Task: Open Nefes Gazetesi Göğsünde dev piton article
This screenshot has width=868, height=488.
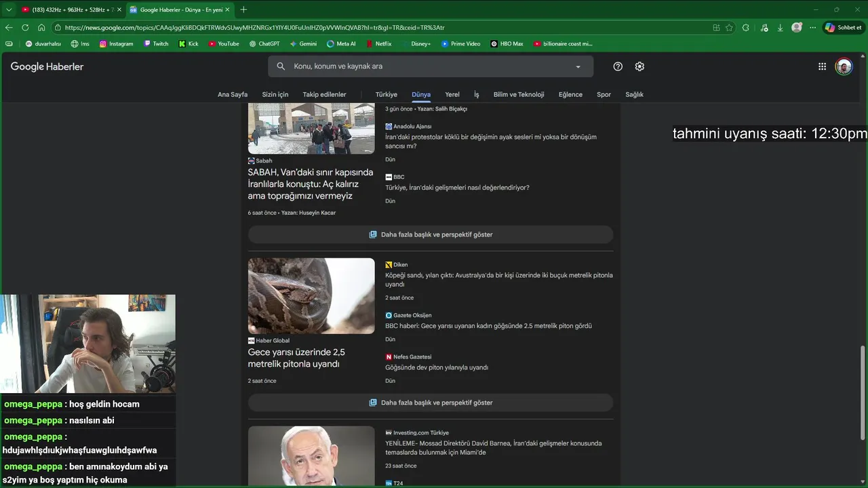Action: tap(437, 367)
